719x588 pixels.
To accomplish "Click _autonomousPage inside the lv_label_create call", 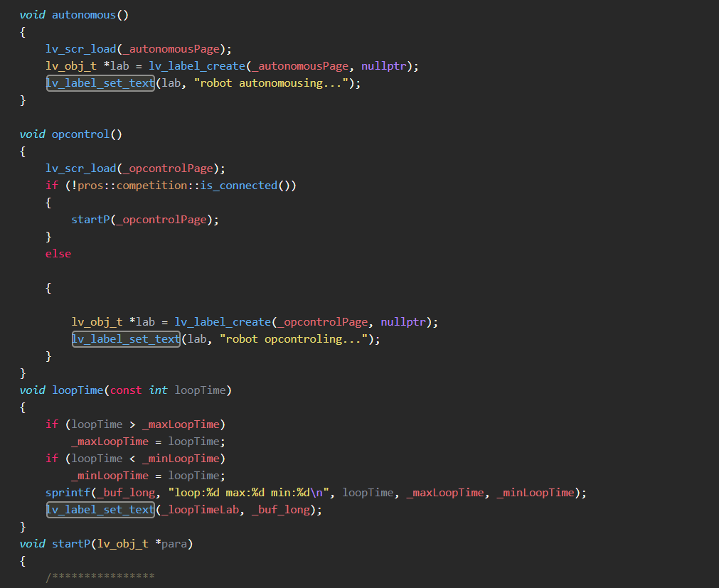I will click(x=300, y=66).
